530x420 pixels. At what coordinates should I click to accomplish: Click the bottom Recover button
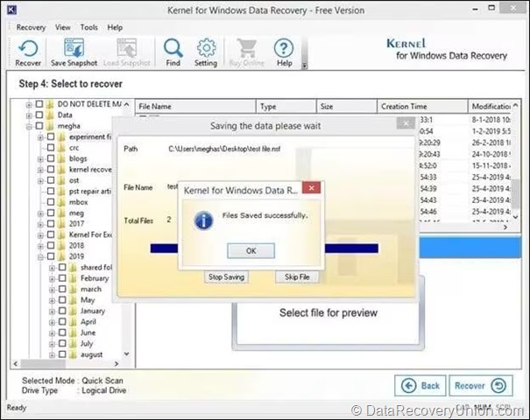(x=481, y=386)
